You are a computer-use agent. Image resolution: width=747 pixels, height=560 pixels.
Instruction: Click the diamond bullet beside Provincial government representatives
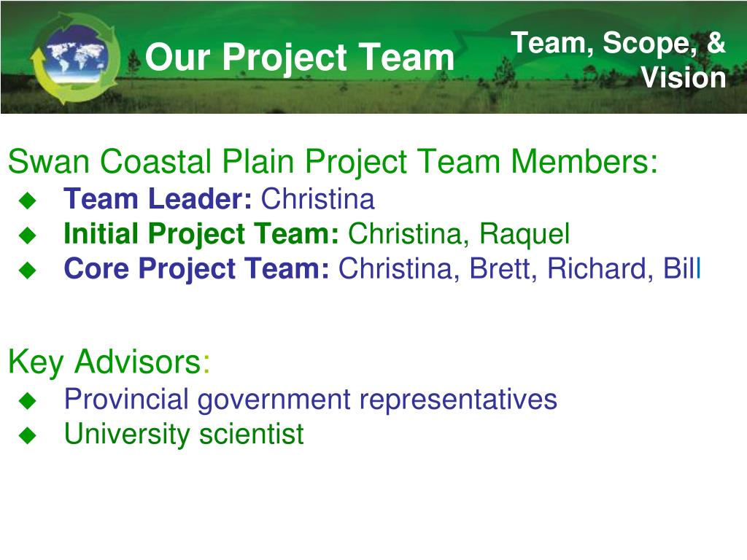(x=28, y=400)
